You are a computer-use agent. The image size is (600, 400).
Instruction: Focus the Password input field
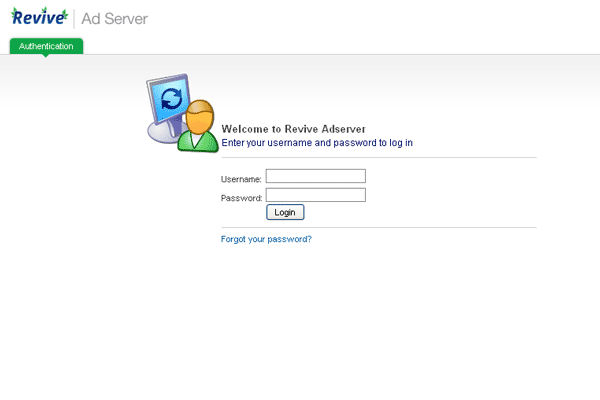315,195
